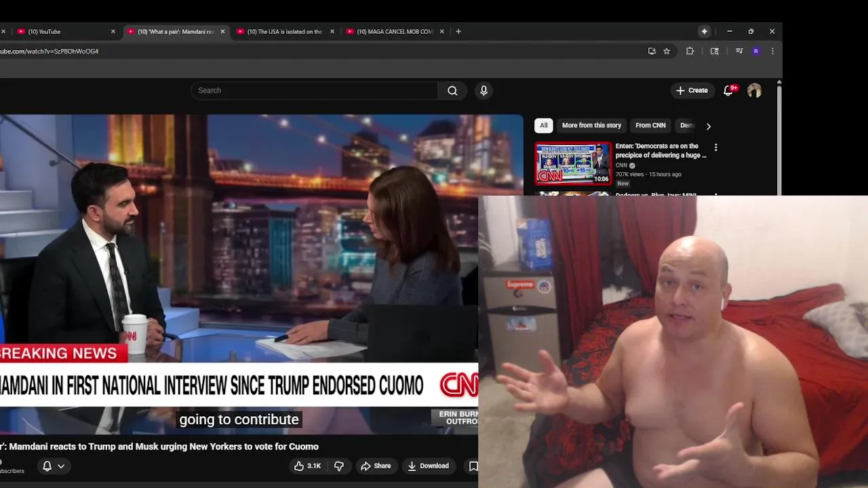The image size is (868, 488).
Task: Like the video with thumbs up 3.1K
Action: point(307,466)
